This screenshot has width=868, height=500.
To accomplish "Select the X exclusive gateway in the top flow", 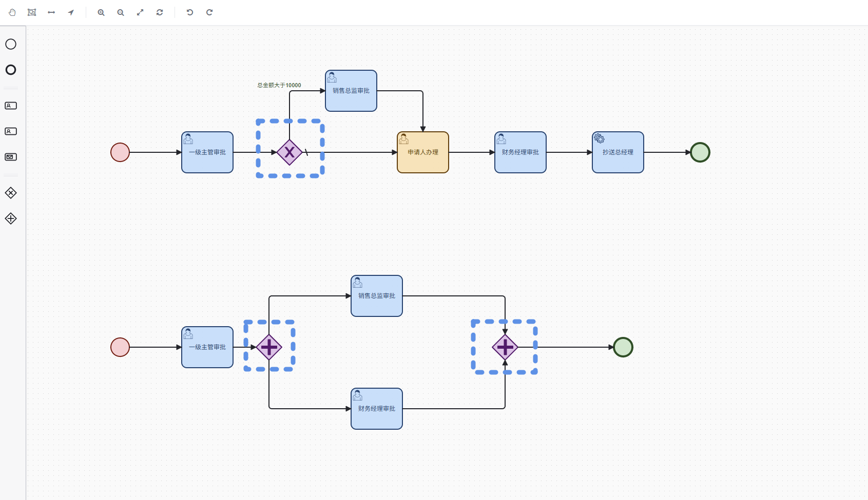I will (x=290, y=152).
